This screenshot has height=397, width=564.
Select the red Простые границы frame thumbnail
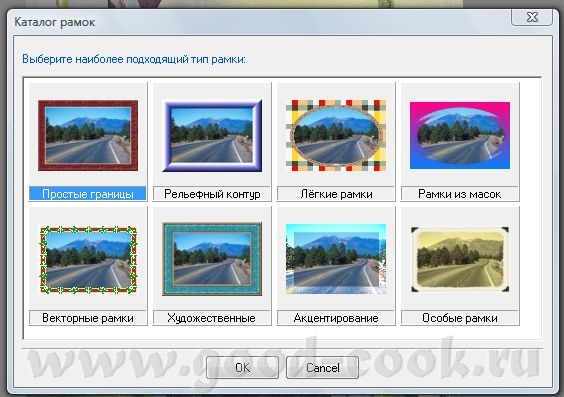pyautogui.click(x=88, y=135)
